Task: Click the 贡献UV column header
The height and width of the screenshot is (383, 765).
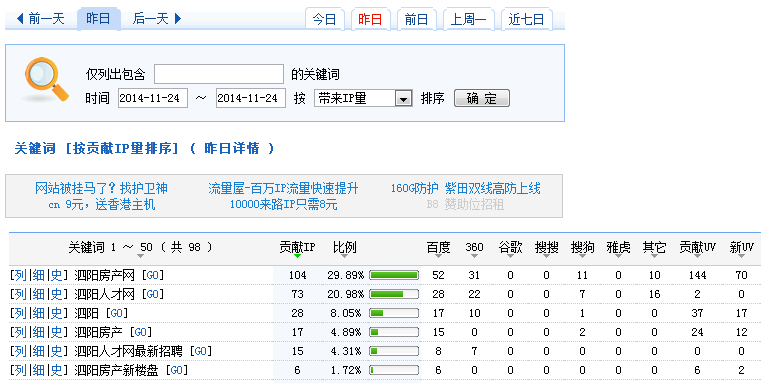Action: [697, 247]
